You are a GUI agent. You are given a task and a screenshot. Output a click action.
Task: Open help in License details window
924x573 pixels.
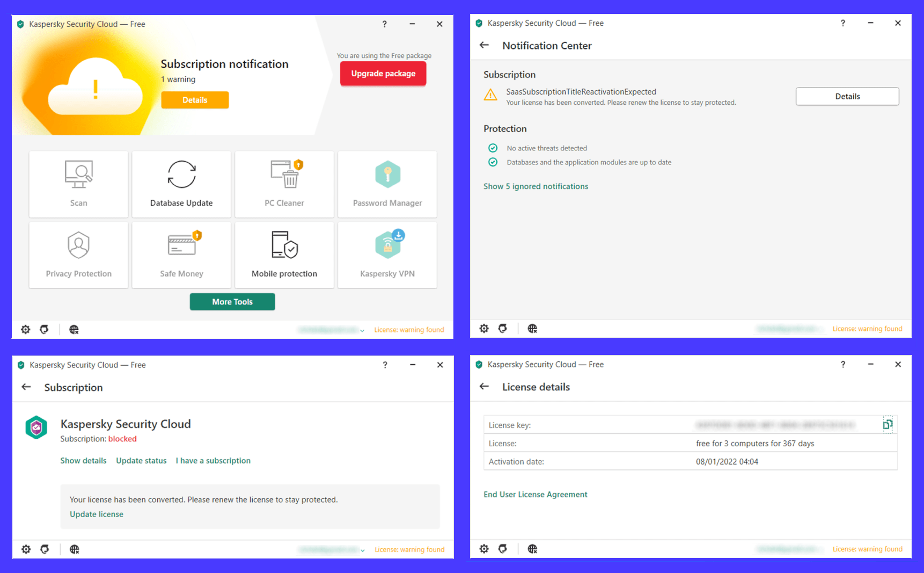[842, 364]
